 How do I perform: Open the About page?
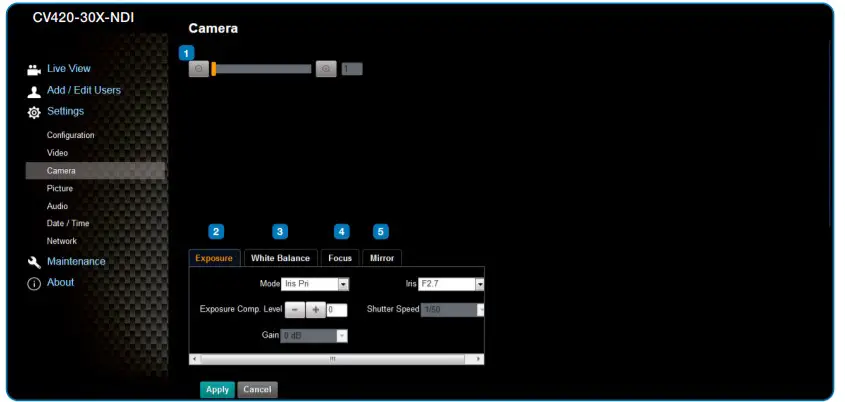pos(60,282)
